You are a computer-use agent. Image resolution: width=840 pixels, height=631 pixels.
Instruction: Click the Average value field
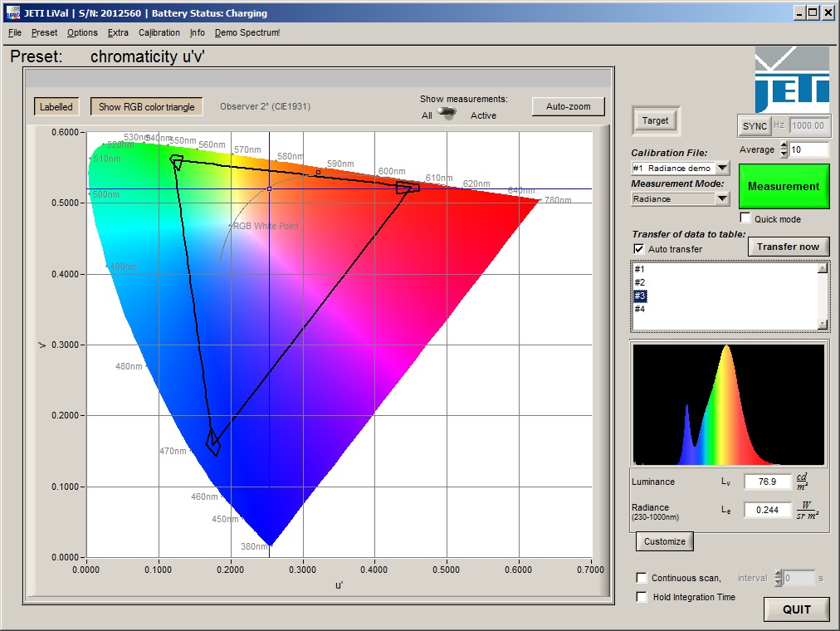coord(808,149)
